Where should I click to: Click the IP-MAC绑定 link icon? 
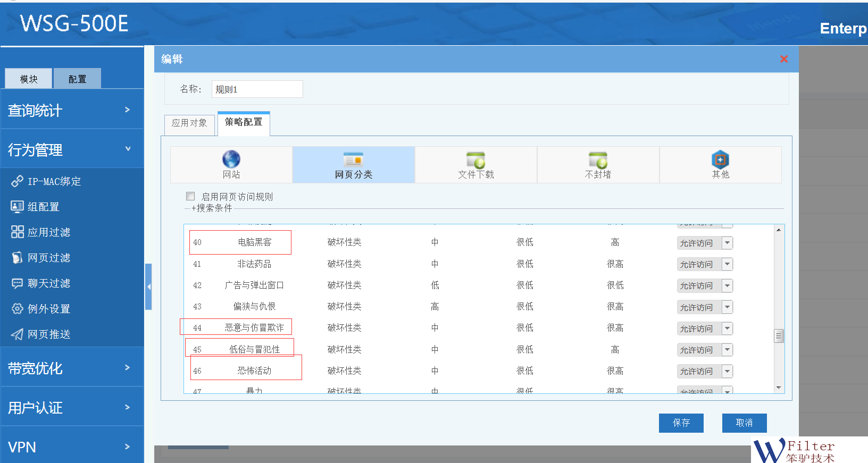[x=17, y=181]
